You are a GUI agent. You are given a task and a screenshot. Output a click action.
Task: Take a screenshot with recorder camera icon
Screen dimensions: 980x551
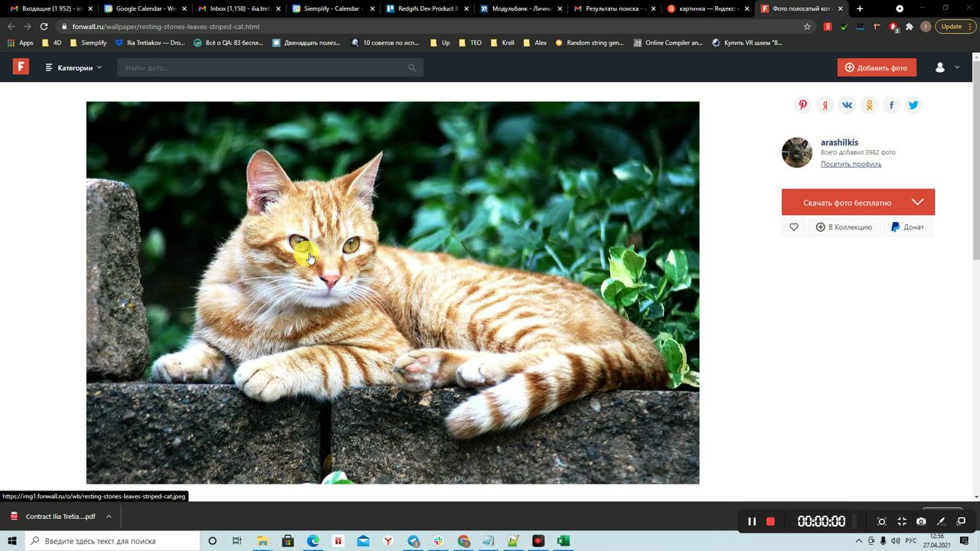coord(921,521)
